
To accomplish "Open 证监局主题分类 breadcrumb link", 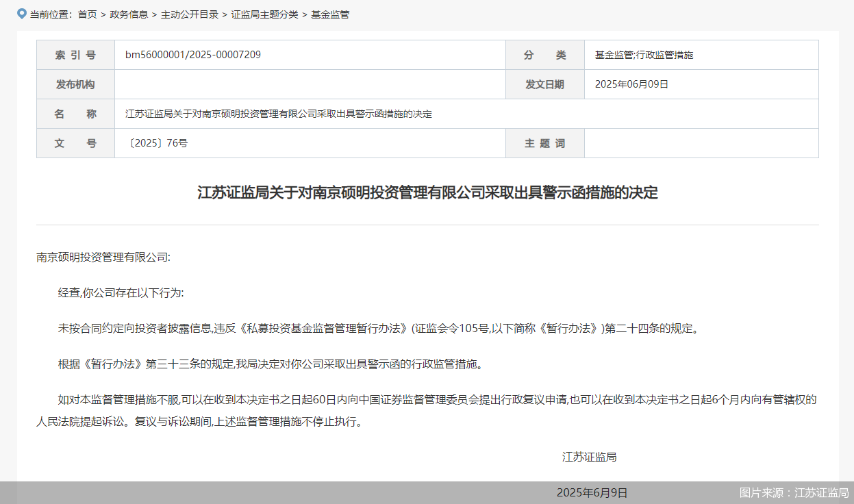I will (x=264, y=14).
